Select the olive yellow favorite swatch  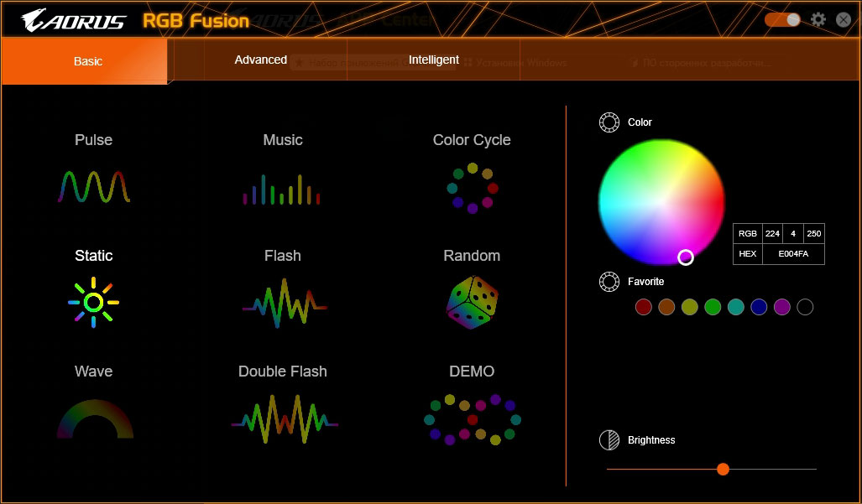(689, 307)
